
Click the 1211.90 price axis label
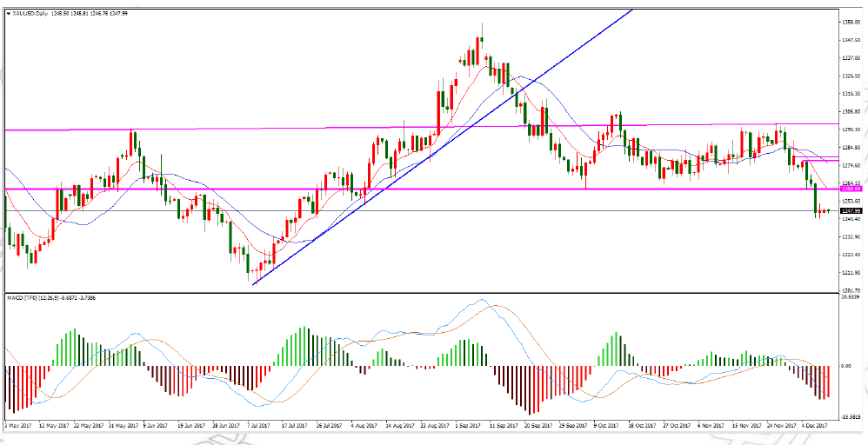(850, 273)
